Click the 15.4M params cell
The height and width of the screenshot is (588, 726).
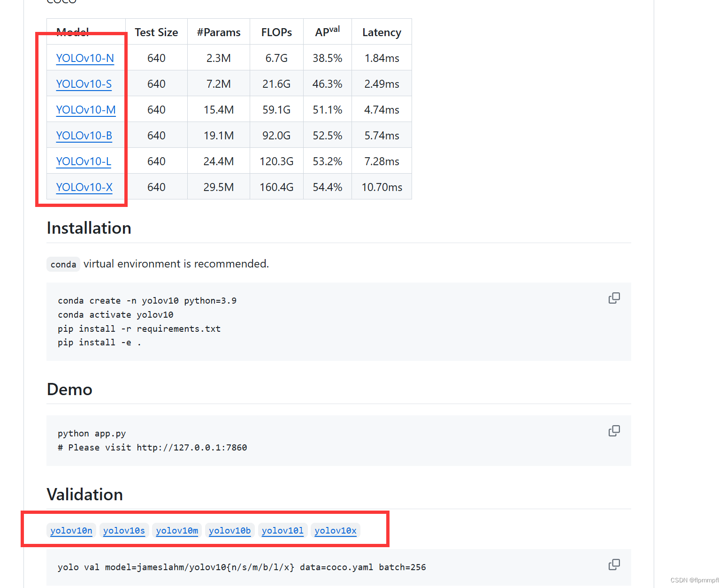pos(219,110)
